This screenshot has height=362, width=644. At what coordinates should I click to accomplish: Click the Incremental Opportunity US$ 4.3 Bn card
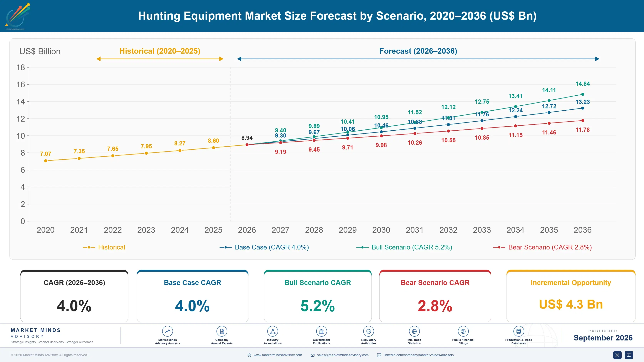coord(571,296)
